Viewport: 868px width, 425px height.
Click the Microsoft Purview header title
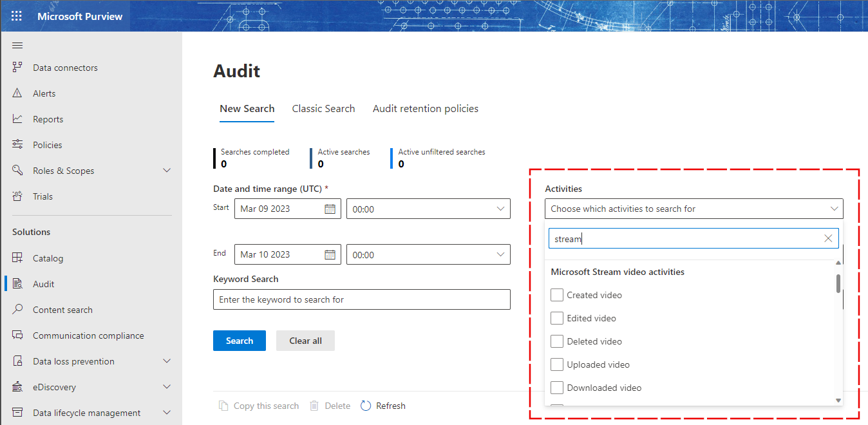click(80, 16)
